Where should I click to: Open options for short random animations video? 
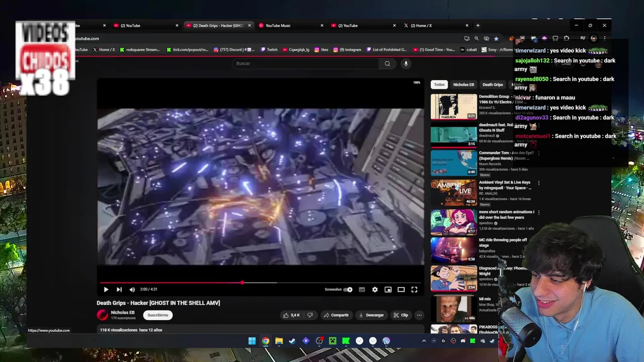pyautogui.click(x=539, y=213)
